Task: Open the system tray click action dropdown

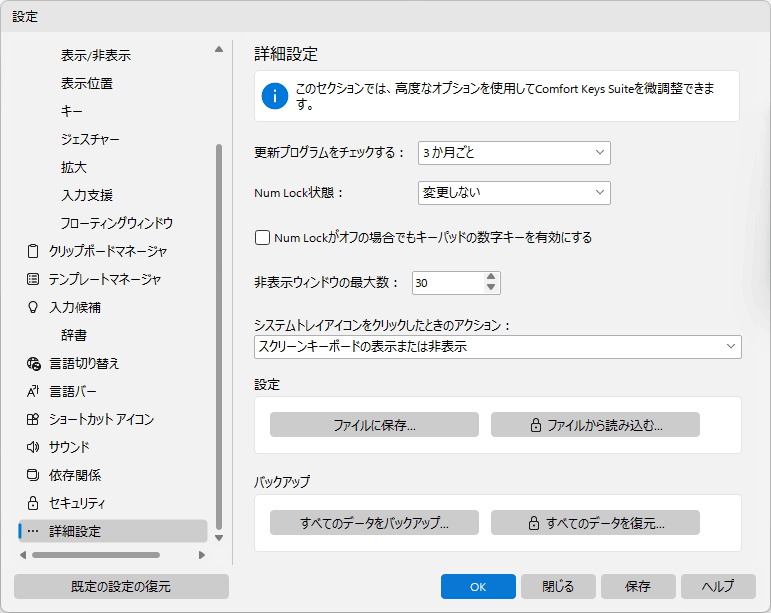Action: [x=498, y=347]
